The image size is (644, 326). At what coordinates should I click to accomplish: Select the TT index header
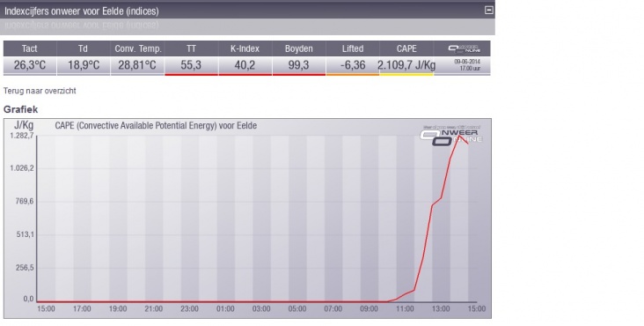pos(191,48)
